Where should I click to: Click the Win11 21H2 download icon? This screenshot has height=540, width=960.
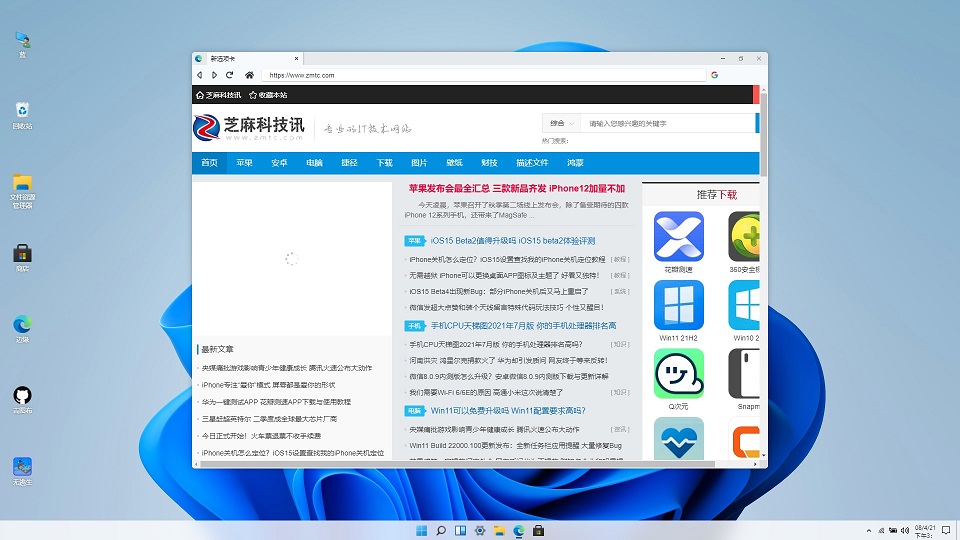(678, 305)
